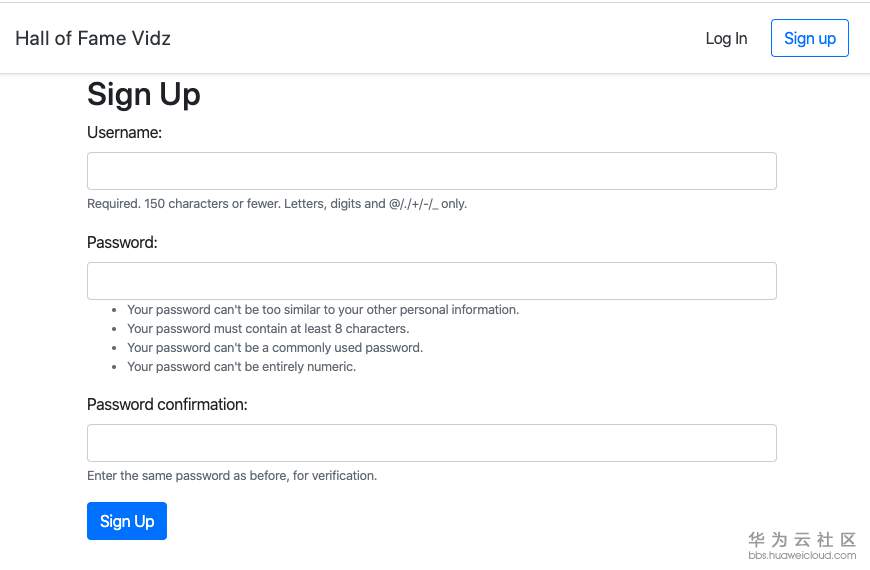This screenshot has width=870, height=570.
Task: Click the Password: field label
Action: pos(122,242)
